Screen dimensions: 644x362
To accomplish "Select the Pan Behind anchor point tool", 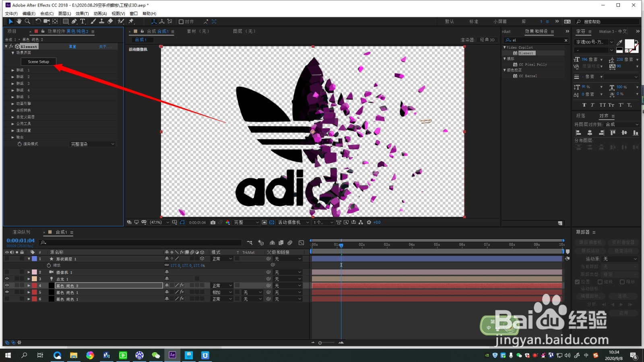I will point(55,21).
